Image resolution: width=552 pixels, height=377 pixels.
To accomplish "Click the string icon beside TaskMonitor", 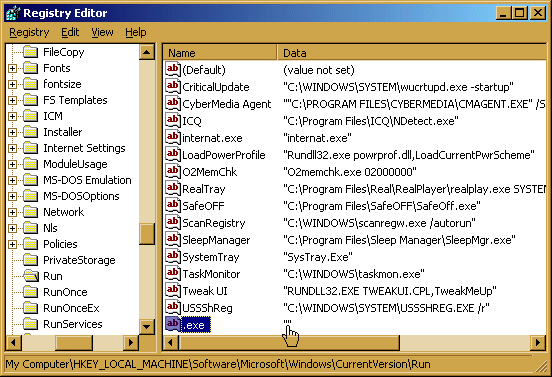I will pos(173,273).
